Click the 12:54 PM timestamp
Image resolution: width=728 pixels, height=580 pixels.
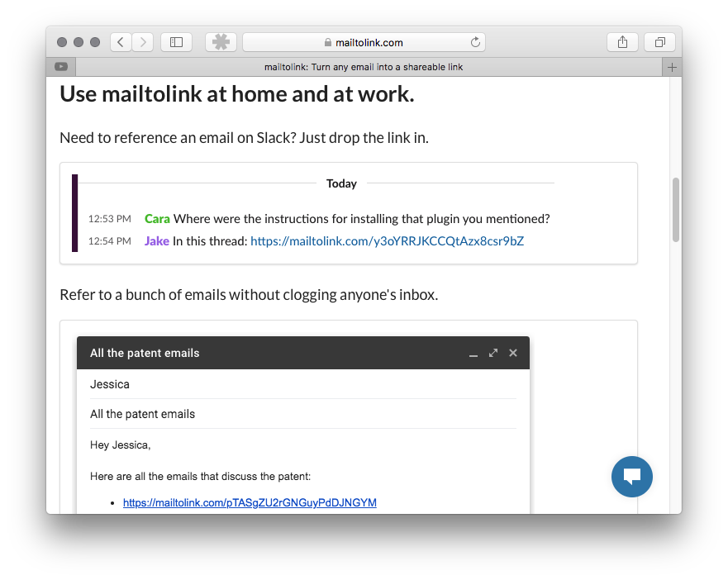(110, 241)
